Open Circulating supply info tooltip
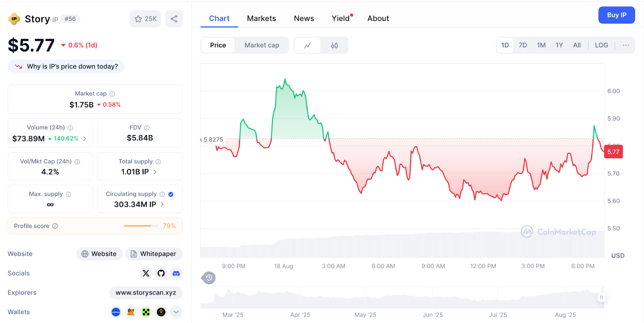This screenshot has width=644, height=323. click(x=162, y=194)
